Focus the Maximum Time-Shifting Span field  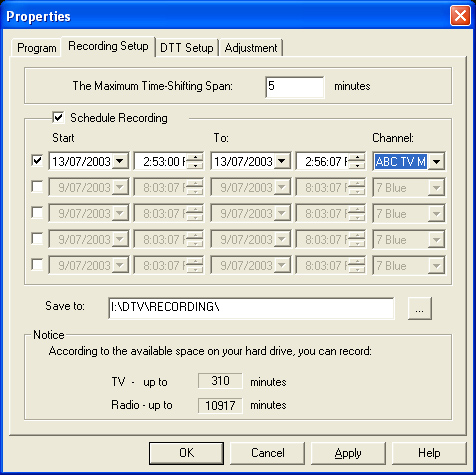(295, 87)
